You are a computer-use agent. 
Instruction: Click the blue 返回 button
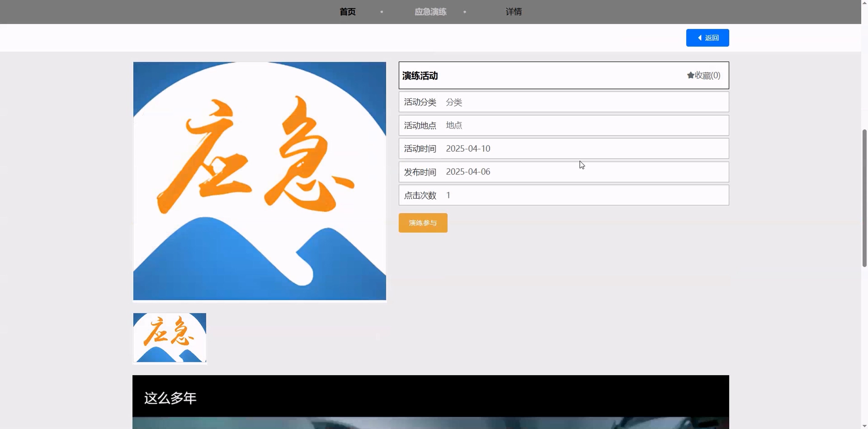(x=707, y=38)
